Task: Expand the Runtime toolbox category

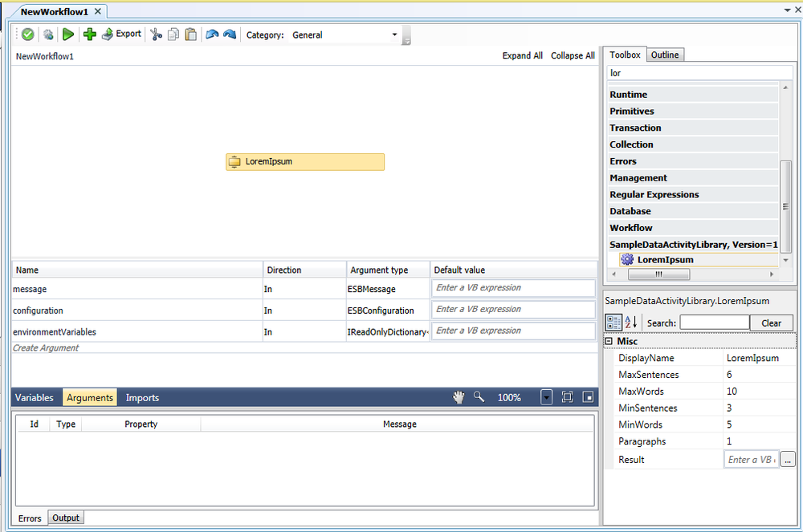Action: pyautogui.click(x=694, y=95)
